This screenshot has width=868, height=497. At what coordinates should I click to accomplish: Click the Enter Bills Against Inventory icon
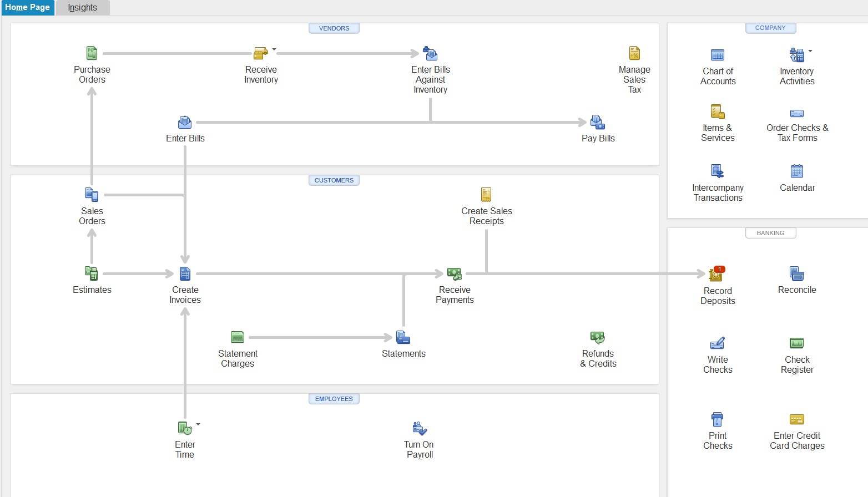pyautogui.click(x=430, y=53)
